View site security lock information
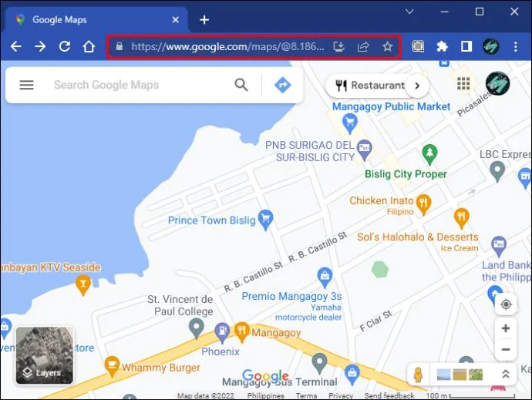 [119, 46]
